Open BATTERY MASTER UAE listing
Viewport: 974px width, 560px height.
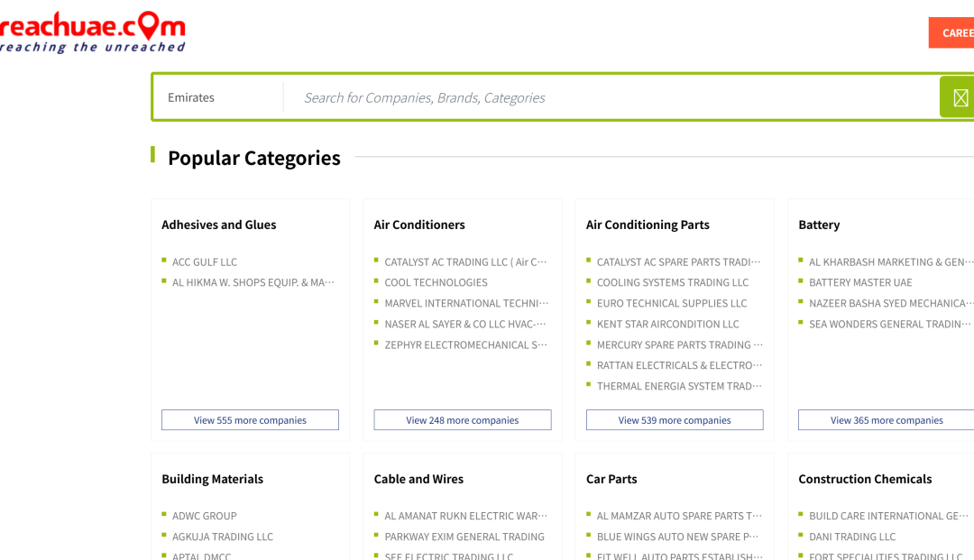pos(860,283)
